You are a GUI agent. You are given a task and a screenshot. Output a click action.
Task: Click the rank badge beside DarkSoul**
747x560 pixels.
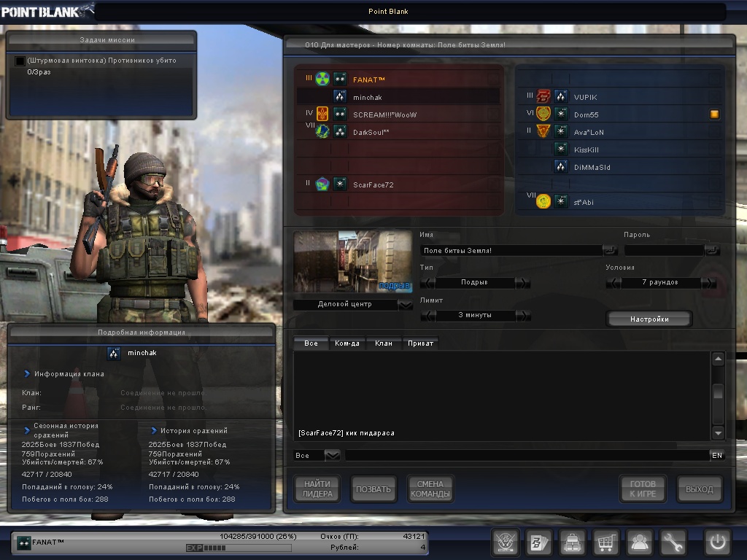(340, 131)
